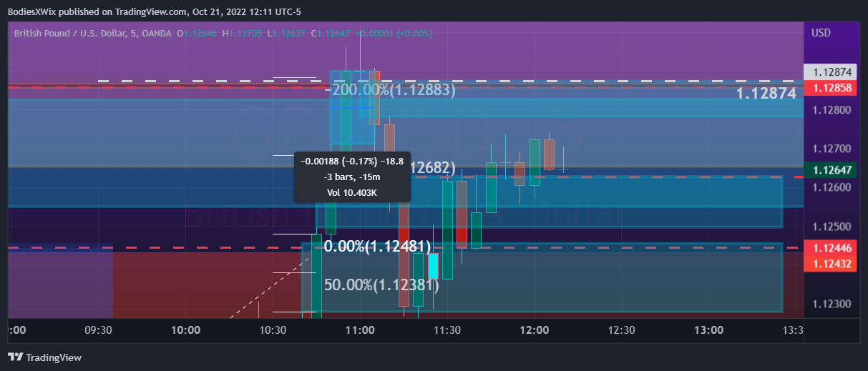Click the cyan highlighted candle near 11:25
Viewport: 868px width, 371px height.
point(433,267)
